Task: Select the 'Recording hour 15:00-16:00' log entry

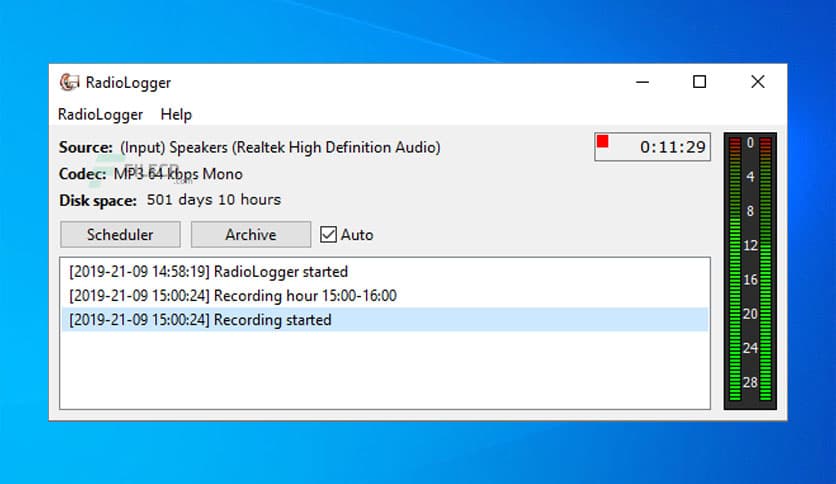Action: coord(384,295)
